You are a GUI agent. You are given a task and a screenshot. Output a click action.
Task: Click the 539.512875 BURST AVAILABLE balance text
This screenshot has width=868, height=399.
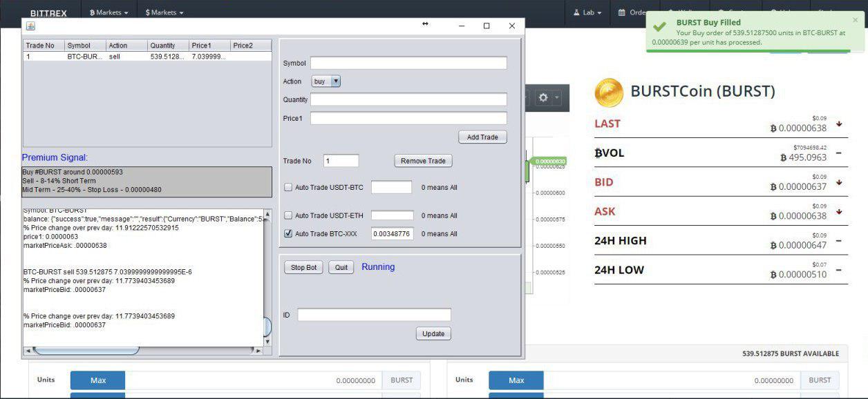click(791, 353)
